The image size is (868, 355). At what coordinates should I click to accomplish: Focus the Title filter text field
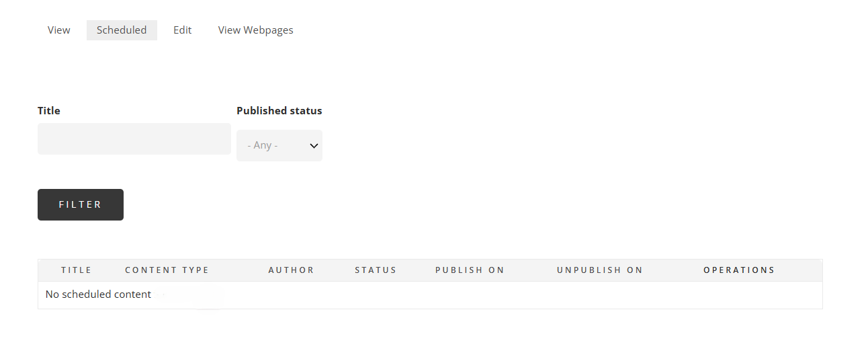coord(134,139)
